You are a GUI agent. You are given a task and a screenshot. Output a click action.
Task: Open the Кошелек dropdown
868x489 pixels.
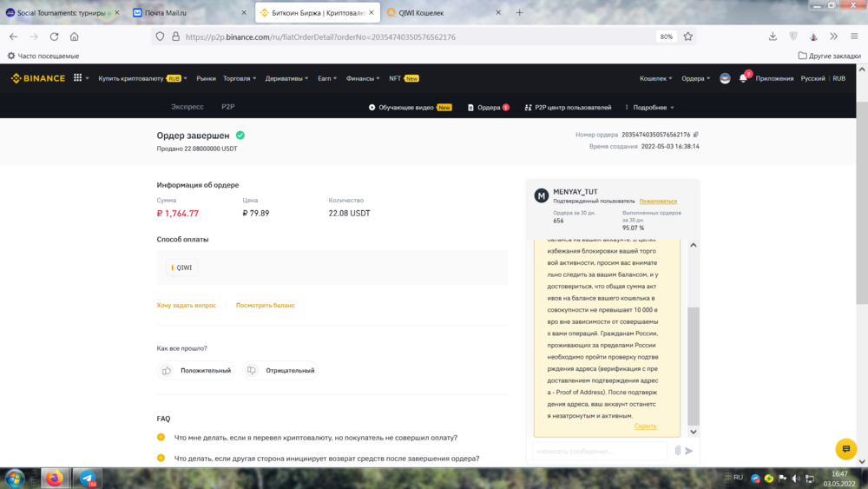[656, 79]
